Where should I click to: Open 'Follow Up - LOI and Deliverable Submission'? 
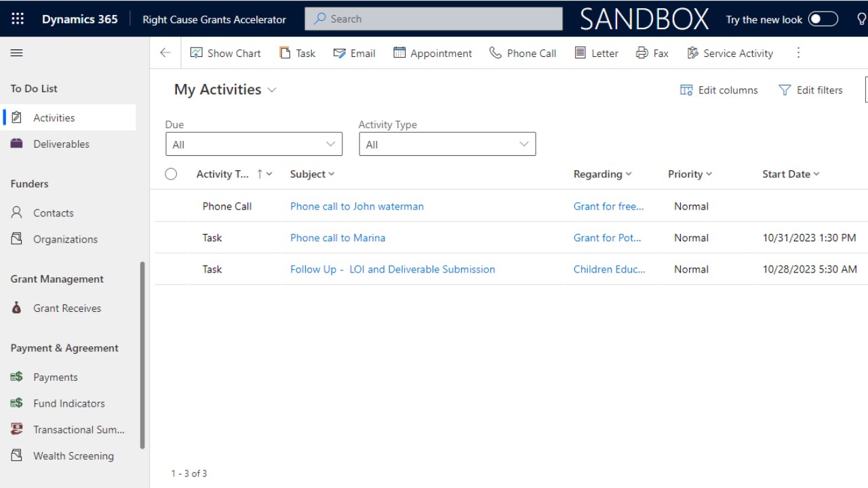[393, 269]
